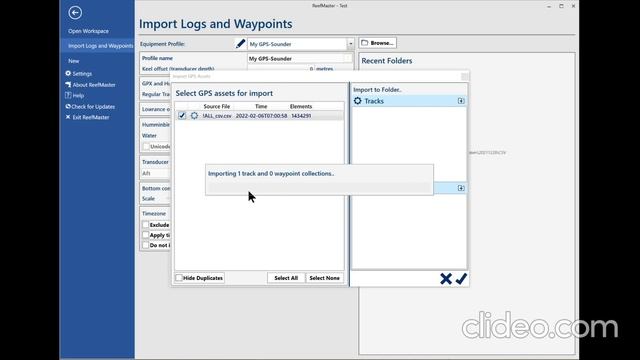Click the Tracks folder gear icon
This screenshot has height=360, width=640.
358,100
